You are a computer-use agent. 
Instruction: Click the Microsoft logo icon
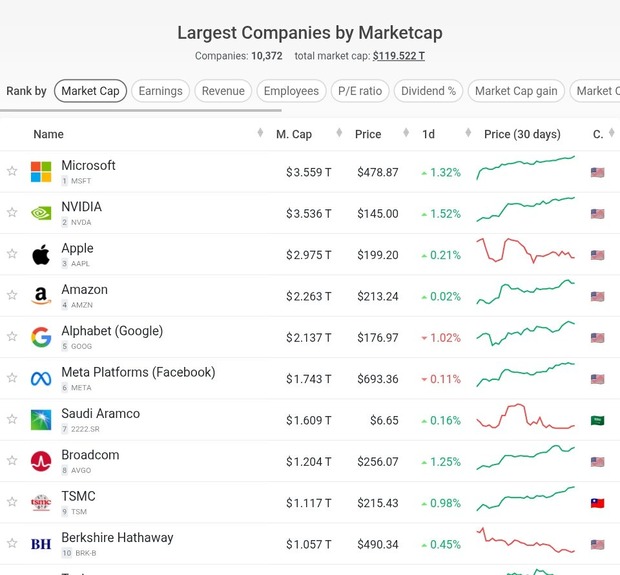(x=41, y=172)
